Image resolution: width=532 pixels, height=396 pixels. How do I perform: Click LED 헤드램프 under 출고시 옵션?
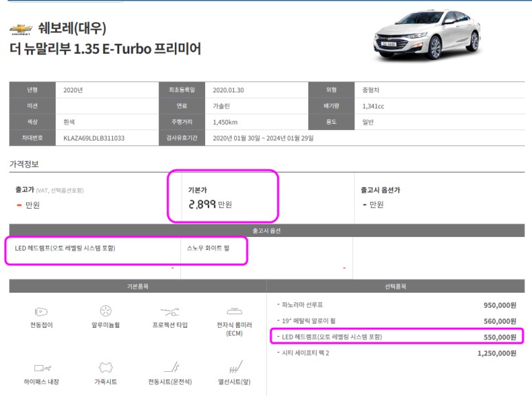tap(65, 248)
